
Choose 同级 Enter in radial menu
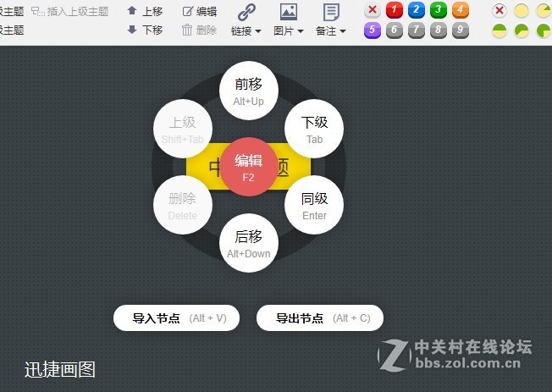pyautogui.click(x=314, y=205)
